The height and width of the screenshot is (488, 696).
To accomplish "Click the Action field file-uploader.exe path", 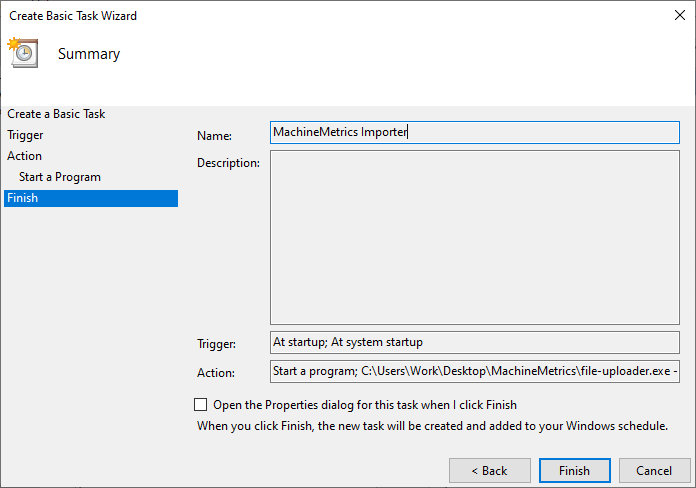I will [475, 371].
